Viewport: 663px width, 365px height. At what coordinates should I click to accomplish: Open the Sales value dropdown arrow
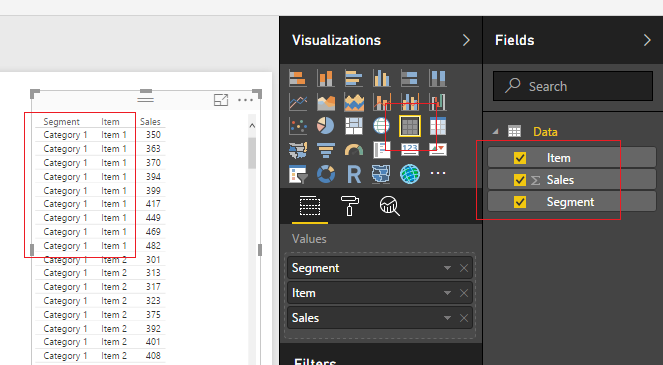tap(447, 318)
